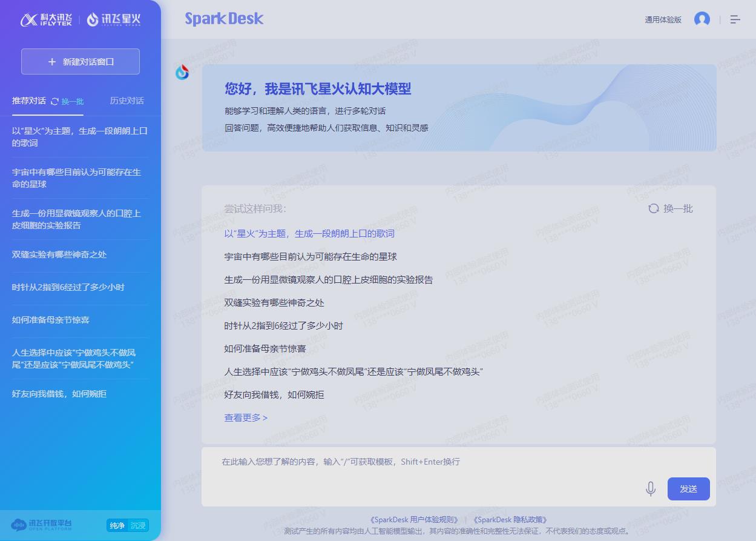Click the 讯飞星火 logo in the sidebar
756x541 pixels.
113,19
